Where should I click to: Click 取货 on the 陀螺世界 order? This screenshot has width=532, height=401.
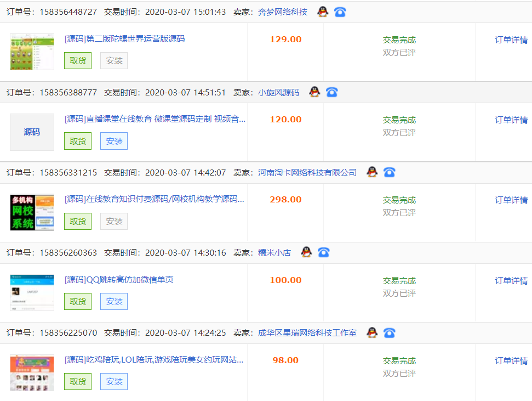(77, 60)
